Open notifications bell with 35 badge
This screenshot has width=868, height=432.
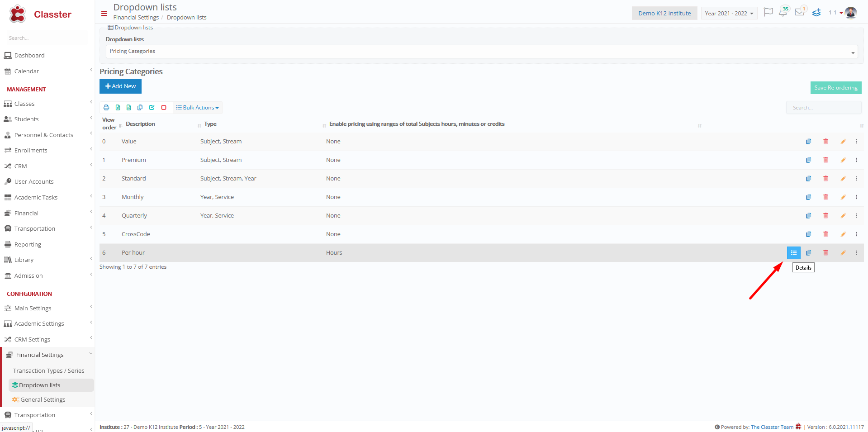[x=783, y=12]
